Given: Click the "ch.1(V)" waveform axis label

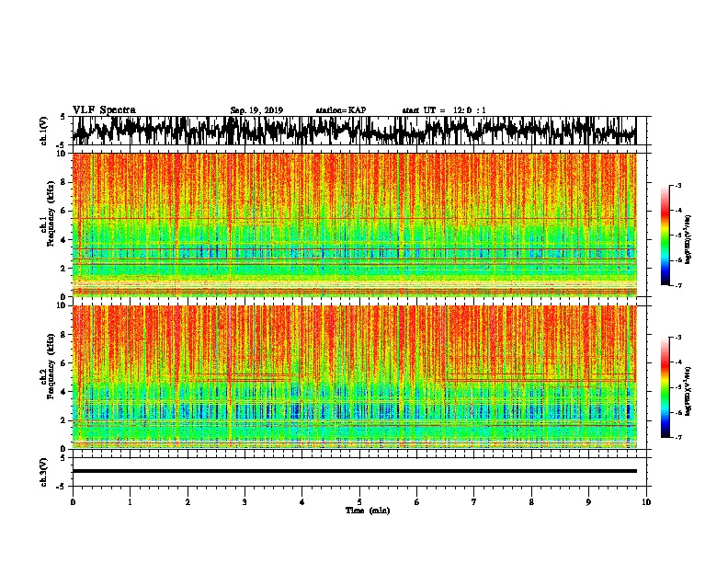Looking at the screenshot, I should (x=43, y=131).
